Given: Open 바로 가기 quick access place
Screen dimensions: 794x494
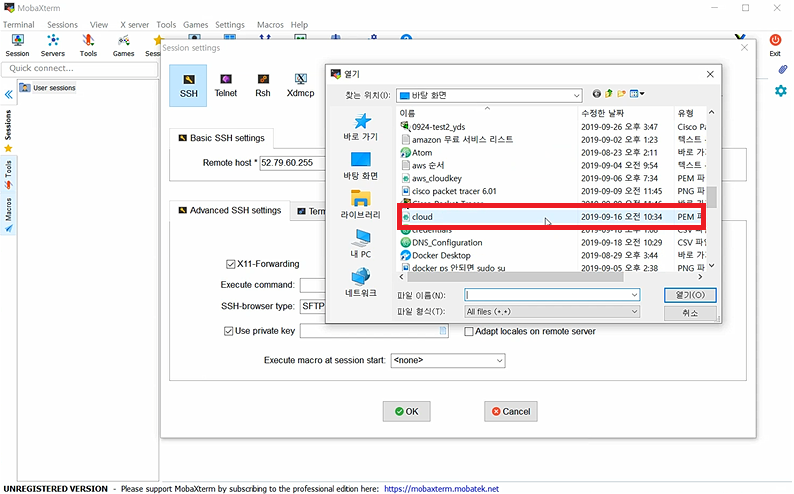Looking at the screenshot, I should (361, 127).
